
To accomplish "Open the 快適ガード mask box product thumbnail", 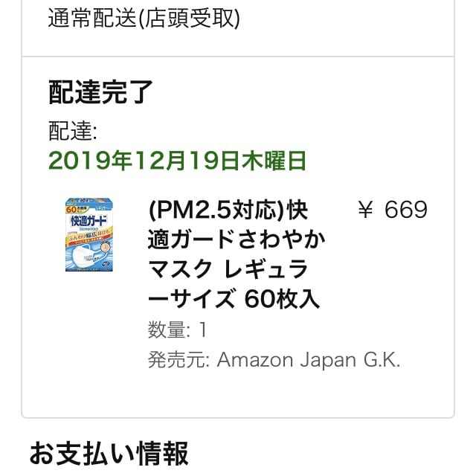I will [x=89, y=235].
